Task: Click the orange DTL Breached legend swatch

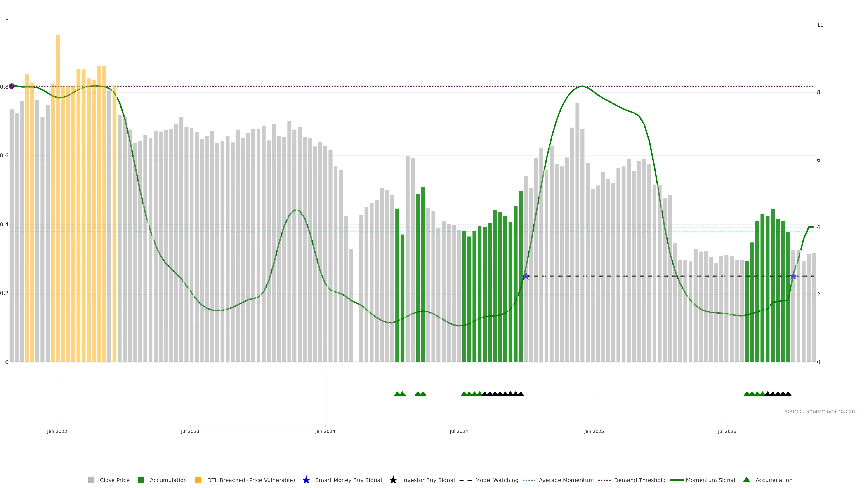Action: pos(198,480)
